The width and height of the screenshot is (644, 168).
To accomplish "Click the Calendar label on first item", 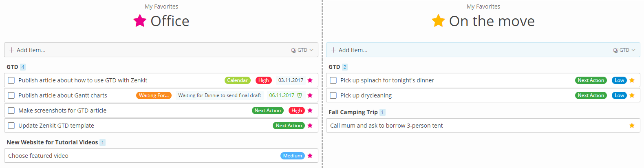I will [238, 80].
